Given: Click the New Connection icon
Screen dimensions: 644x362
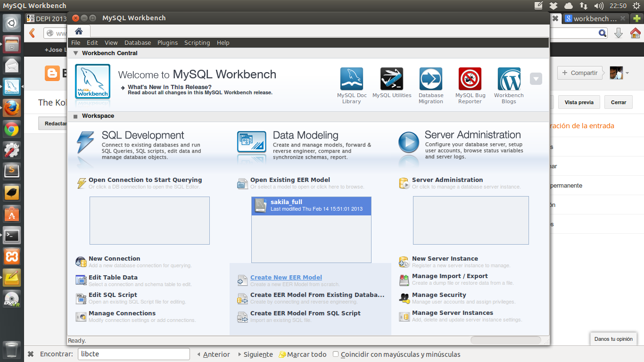Looking at the screenshot, I should pos(80,261).
